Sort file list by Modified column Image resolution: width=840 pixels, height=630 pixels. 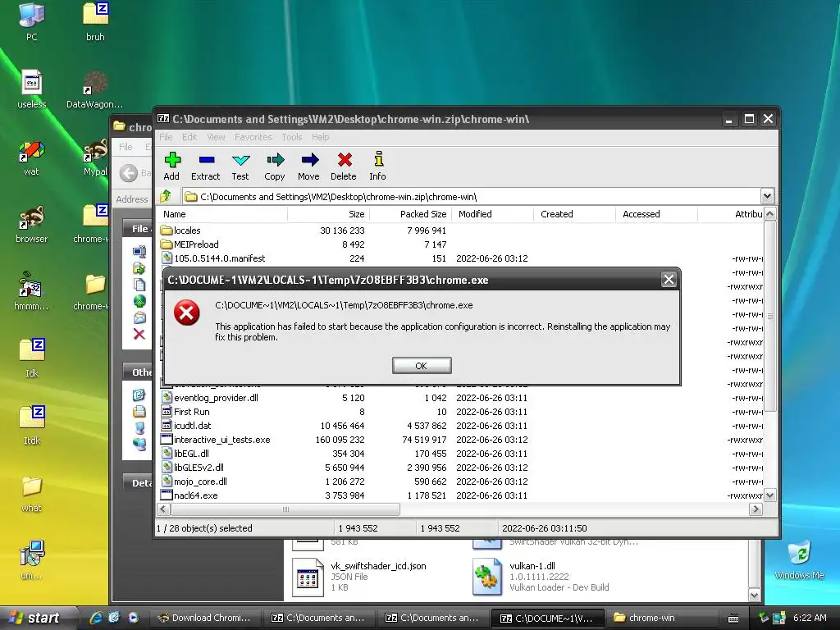(x=492, y=214)
